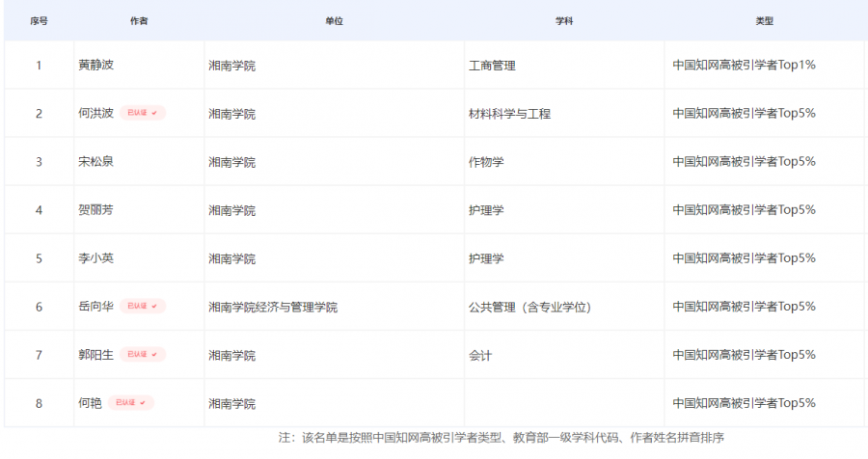868x459 pixels.
Task: Open author 何洪波's profile link
Action: [x=95, y=114]
